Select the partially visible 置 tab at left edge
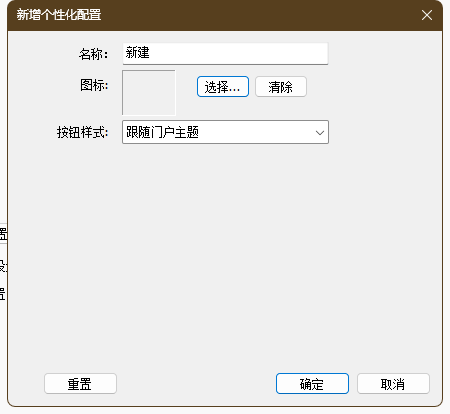 tap(3, 234)
